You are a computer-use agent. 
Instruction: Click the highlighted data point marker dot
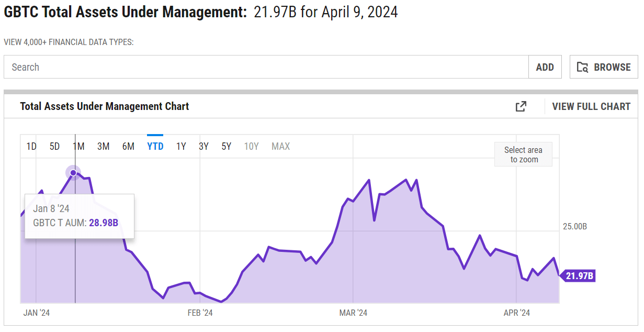click(x=73, y=172)
